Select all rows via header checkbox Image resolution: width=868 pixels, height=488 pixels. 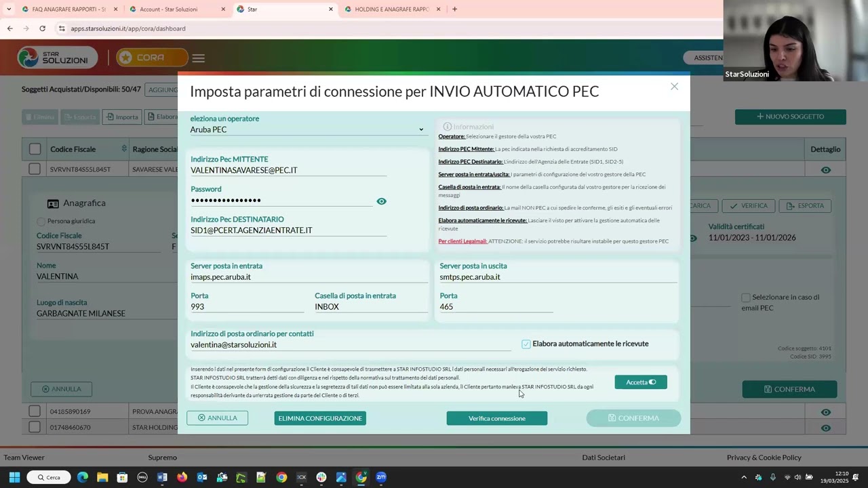click(35, 149)
